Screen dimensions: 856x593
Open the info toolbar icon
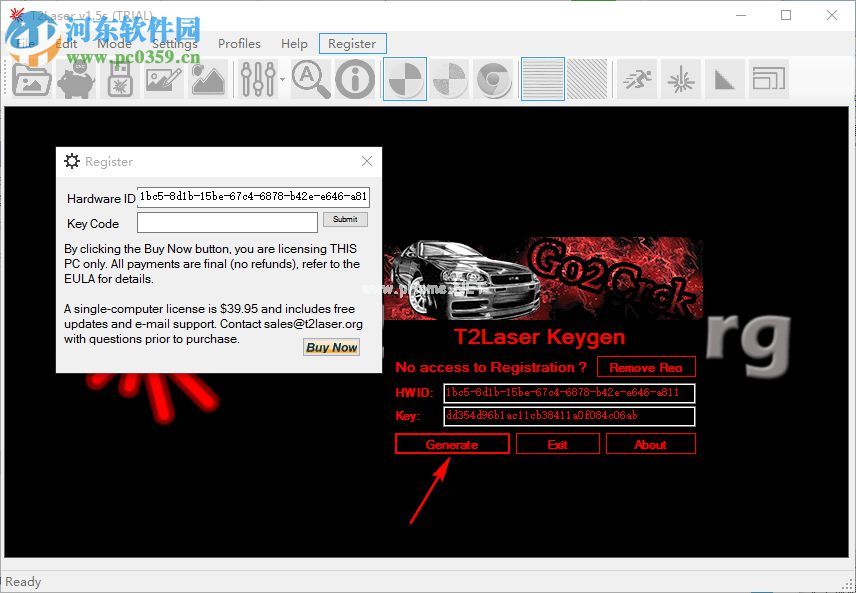354,79
